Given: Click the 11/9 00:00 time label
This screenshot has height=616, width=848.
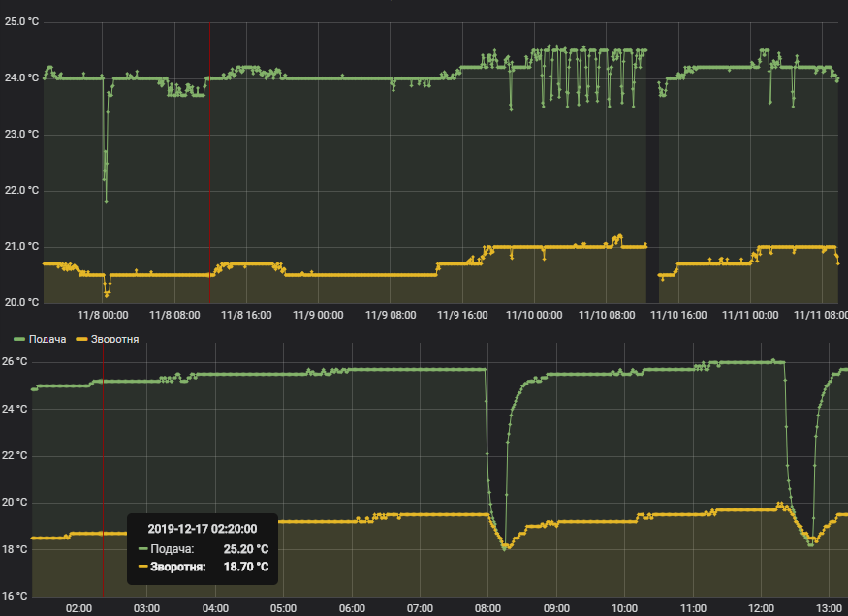Looking at the screenshot, I should [x=318, y=315].
